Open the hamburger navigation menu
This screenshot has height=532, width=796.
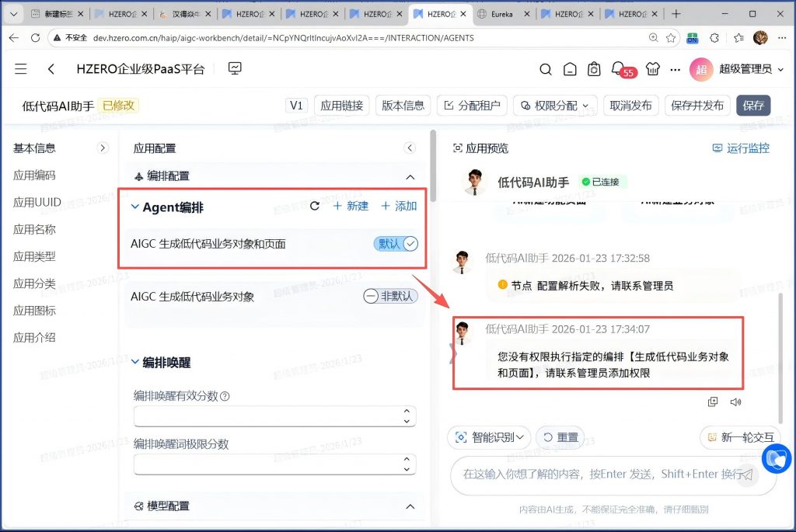coord(21,69)
